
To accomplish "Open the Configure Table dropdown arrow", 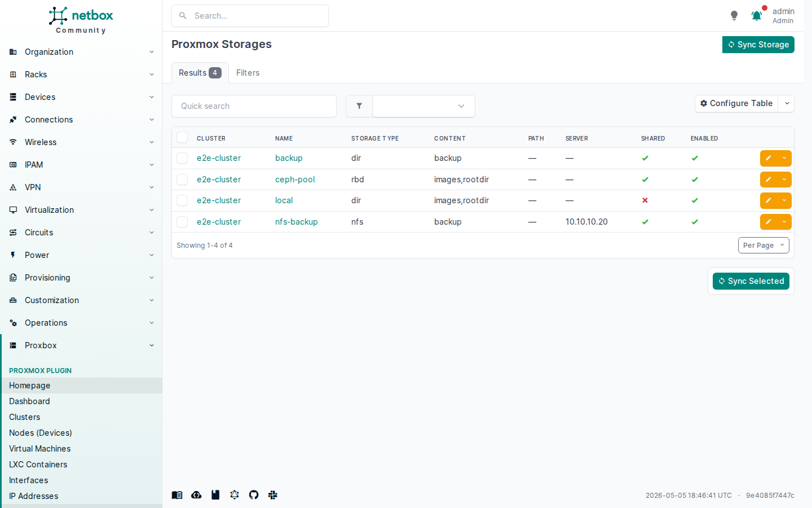I will pos(787,103).
